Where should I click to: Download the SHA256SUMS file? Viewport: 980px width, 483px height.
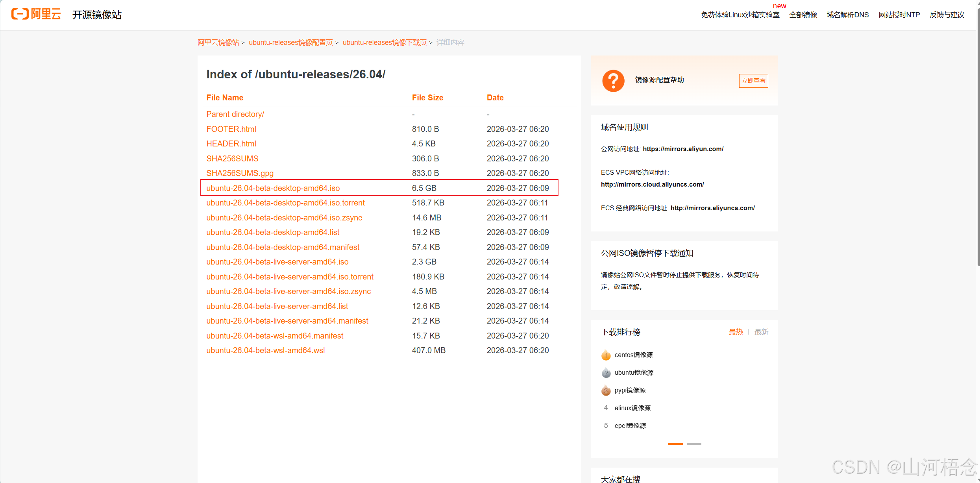tap(232, 159)
